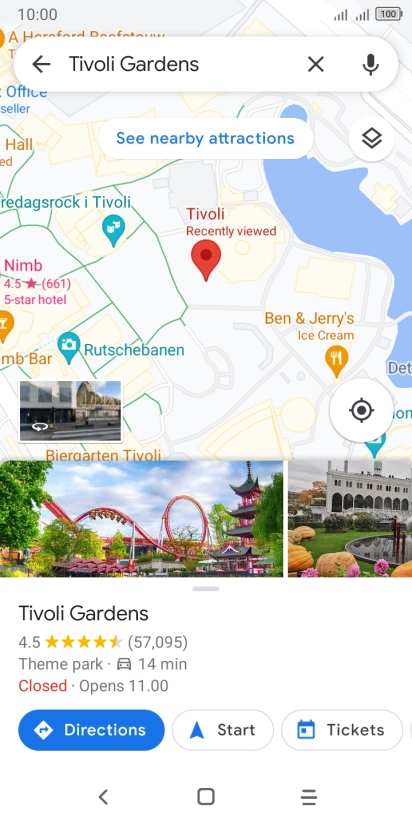
Task: View the roller coaster photo
Action: [141, 519]
